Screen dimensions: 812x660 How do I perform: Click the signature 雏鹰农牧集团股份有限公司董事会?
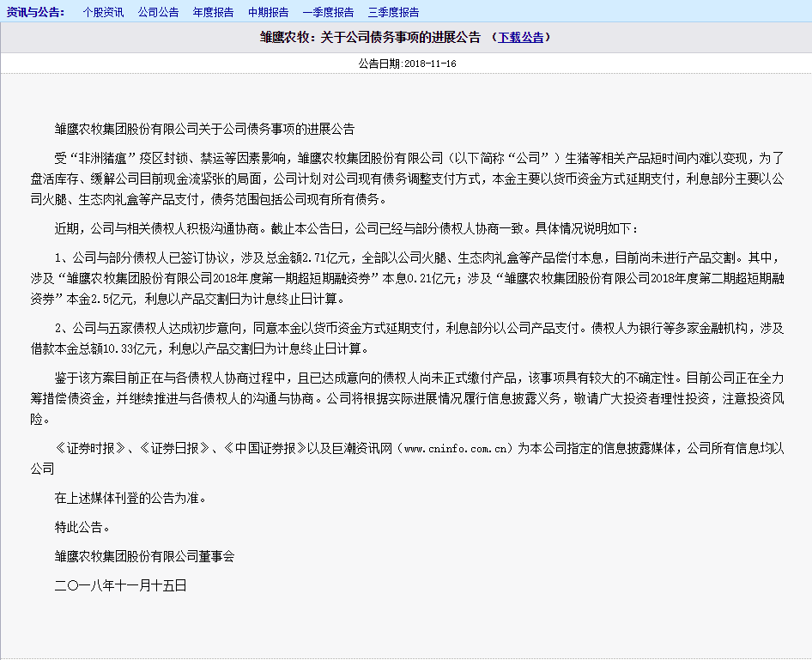(x=144, y=556)
